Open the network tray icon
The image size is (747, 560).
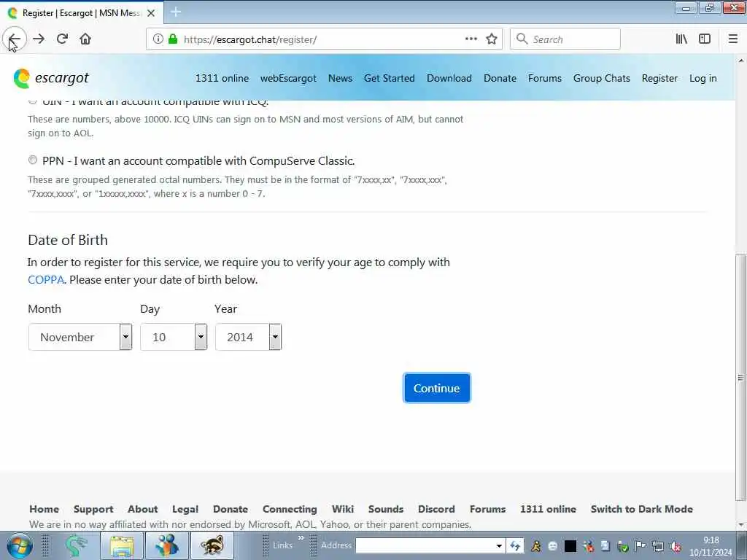658,546
